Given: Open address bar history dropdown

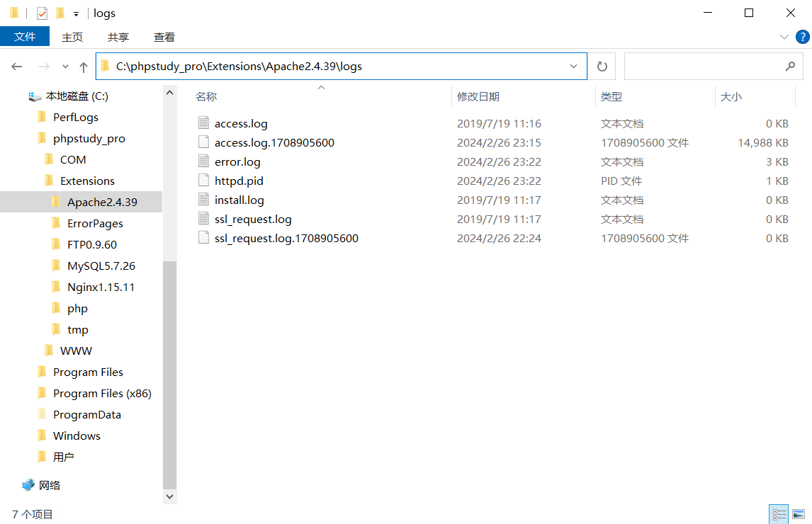Looking at the screenshot, I should tap(574, 67).
